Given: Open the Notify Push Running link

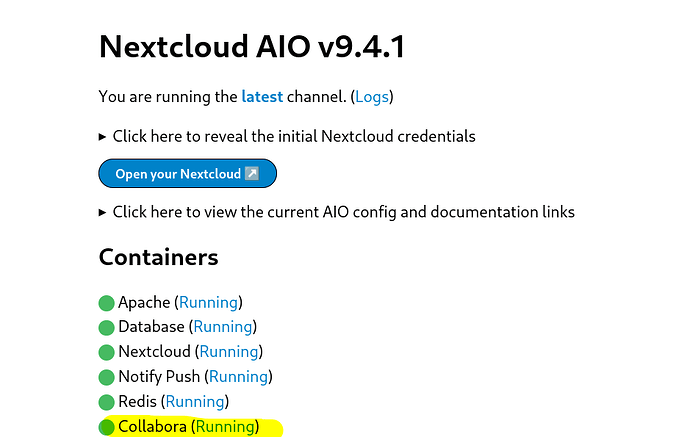Looking at the screenshot, I should (238, 377).
